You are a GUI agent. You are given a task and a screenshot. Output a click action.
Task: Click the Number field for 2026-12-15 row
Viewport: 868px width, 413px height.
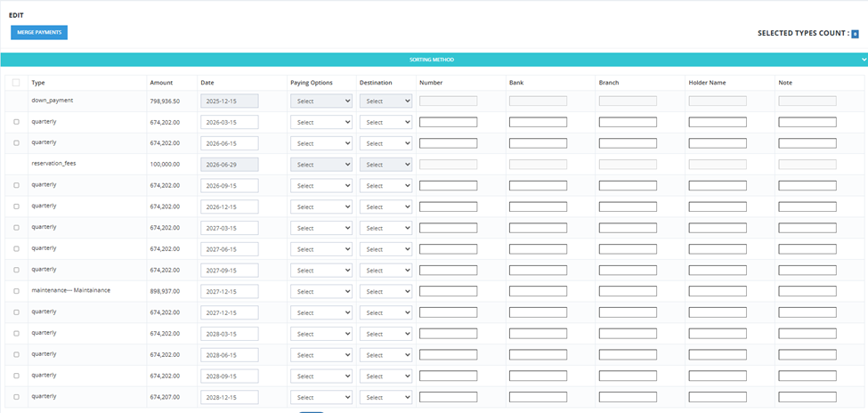(449, 206)
